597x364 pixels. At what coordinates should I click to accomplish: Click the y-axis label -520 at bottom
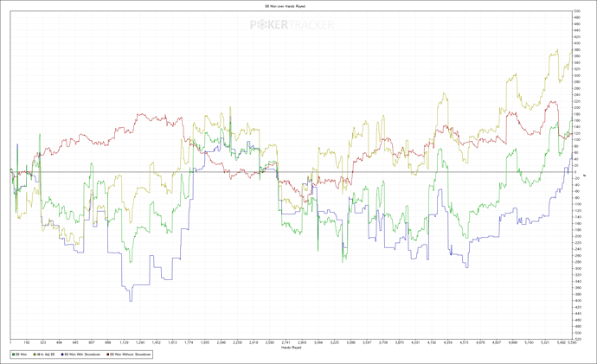pos(578,339)
